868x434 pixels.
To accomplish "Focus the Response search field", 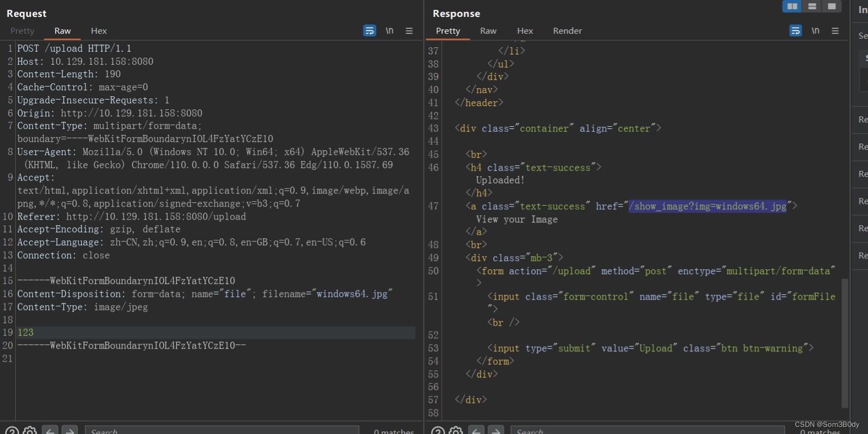I will point(648,431).
